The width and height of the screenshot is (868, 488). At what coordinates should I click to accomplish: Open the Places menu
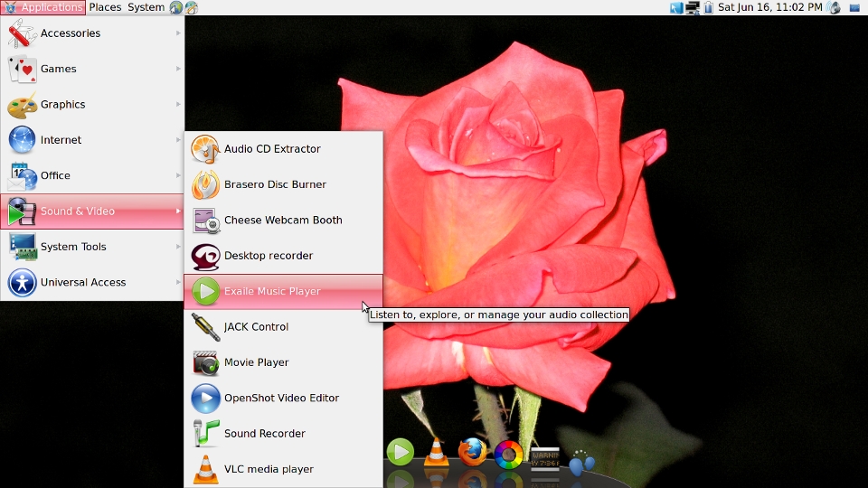[105, 7]
